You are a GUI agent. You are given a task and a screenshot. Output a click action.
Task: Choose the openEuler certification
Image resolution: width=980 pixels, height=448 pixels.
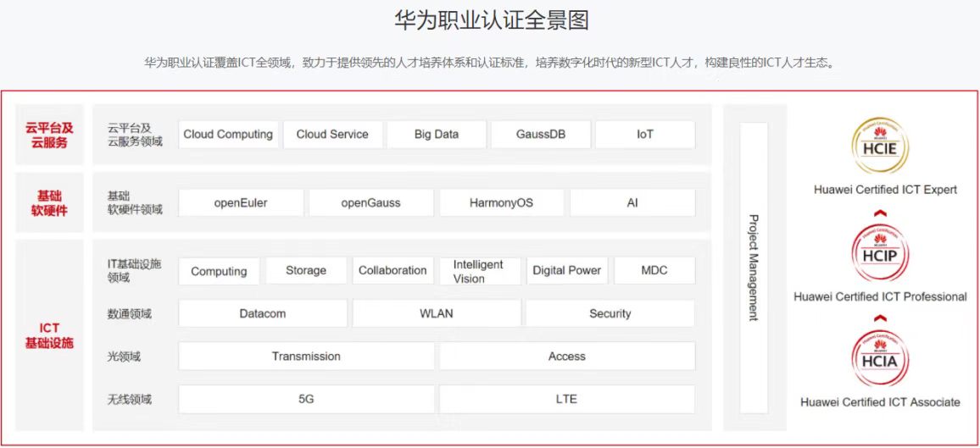[x=242, y=202]
